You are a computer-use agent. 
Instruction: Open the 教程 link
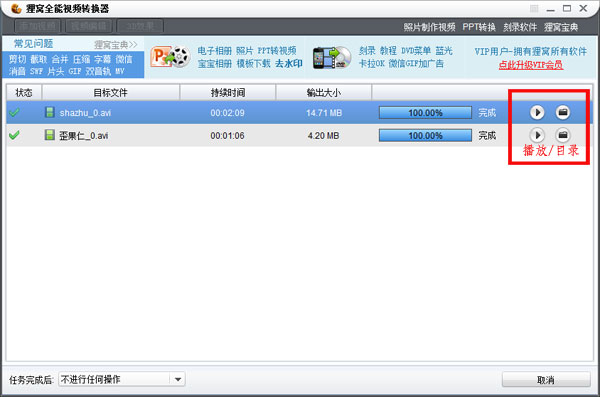(388, 51)
